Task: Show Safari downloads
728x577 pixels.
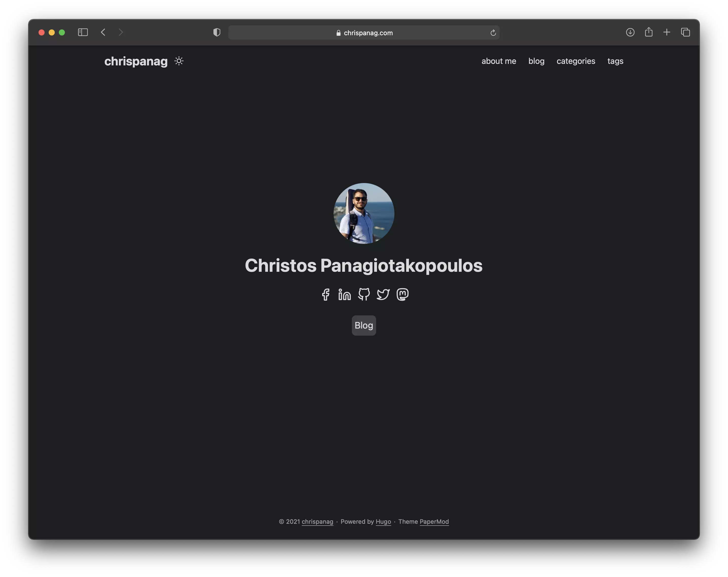Action: tap(630, 32)
